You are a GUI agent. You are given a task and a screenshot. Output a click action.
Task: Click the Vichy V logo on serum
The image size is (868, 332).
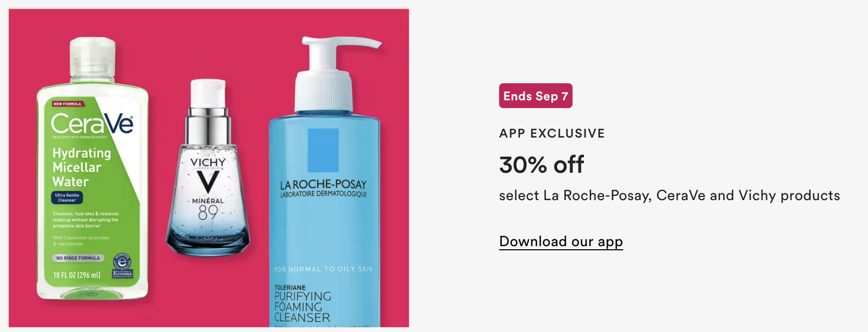pos(208,182)
